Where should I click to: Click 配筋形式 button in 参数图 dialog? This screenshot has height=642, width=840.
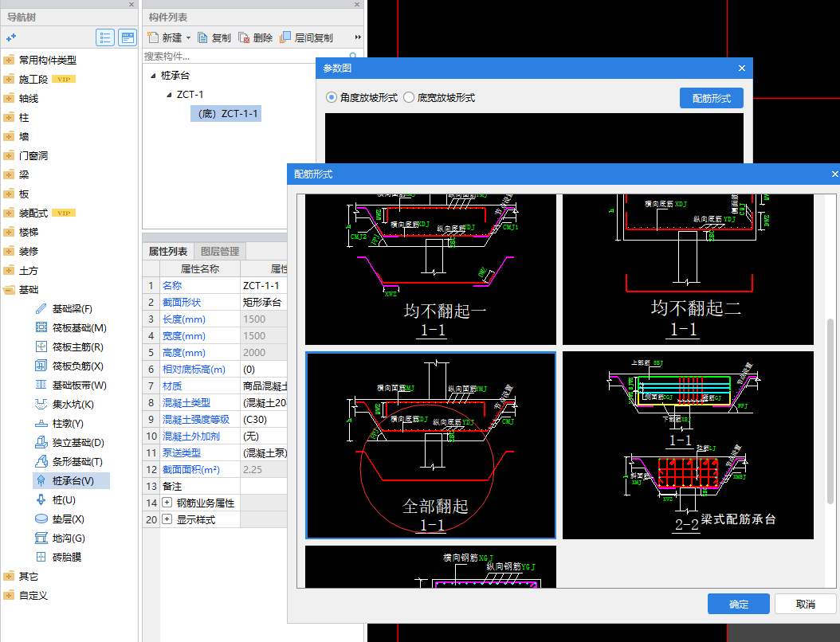coord(712,98)
